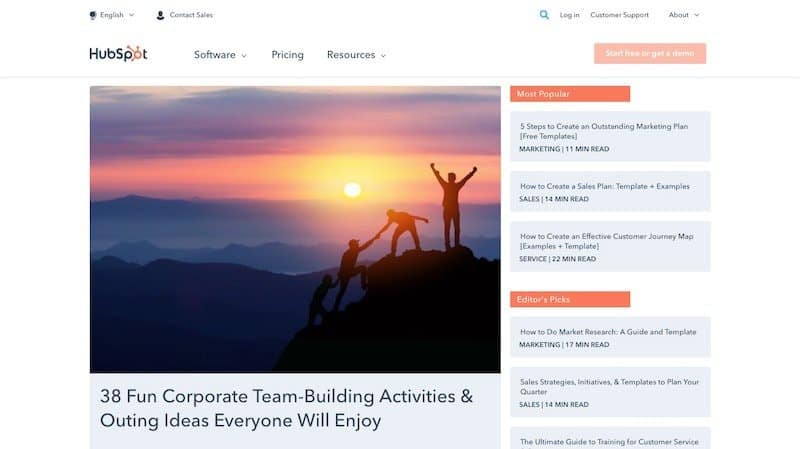800x449 pixels.
Task: Click the person icon beside Contact Sales
Action: click(x=160, y=15)
